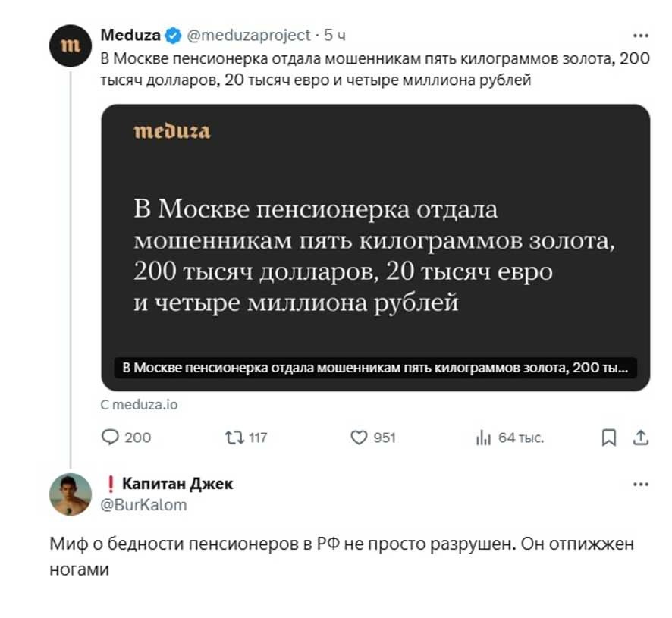Visit the Капитан Джек profile name
672x618 pixels.
[x=177, y=484]
